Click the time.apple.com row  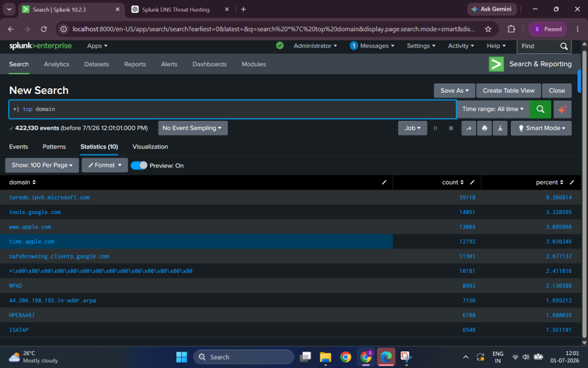[290, 242]
